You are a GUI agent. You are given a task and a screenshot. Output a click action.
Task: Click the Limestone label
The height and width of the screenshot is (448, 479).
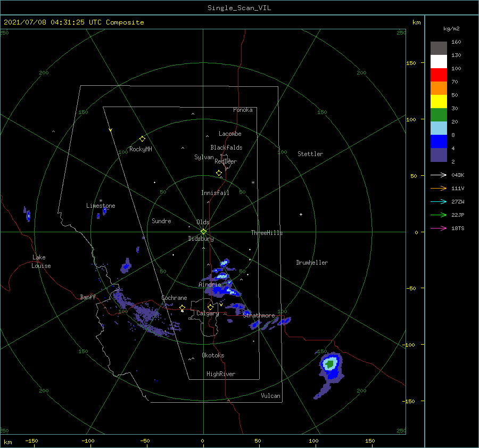coord(101,206)
